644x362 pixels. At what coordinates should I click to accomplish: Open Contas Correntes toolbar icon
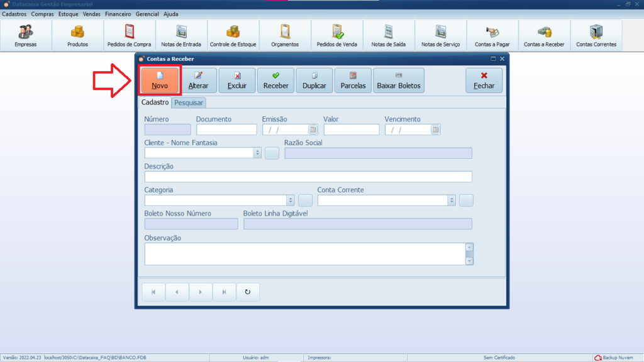pos(596,35)
